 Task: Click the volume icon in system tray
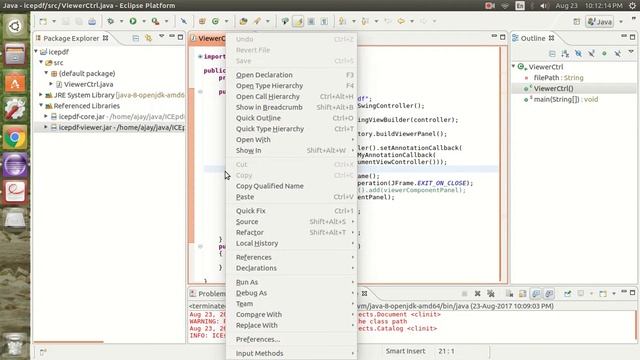[544, 5]
